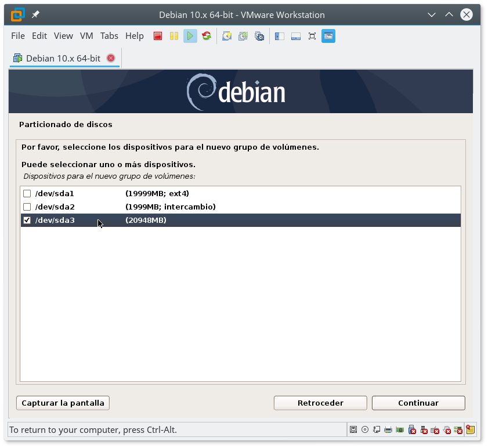Click the printer status bar icon
This screenshot has width=488, height=448.
pyautogui.click(x=388, y=430)
